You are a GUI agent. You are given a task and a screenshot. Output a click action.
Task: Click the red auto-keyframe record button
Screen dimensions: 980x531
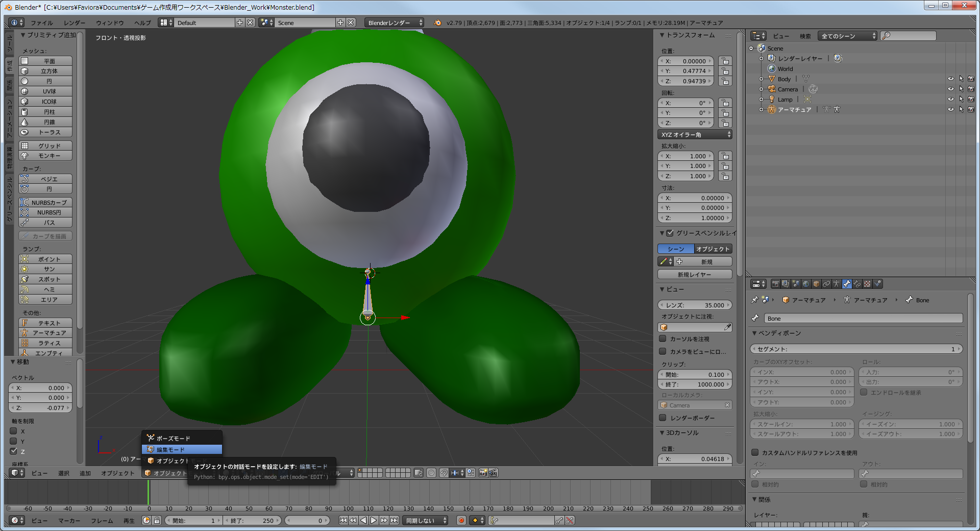pos(461,520)
